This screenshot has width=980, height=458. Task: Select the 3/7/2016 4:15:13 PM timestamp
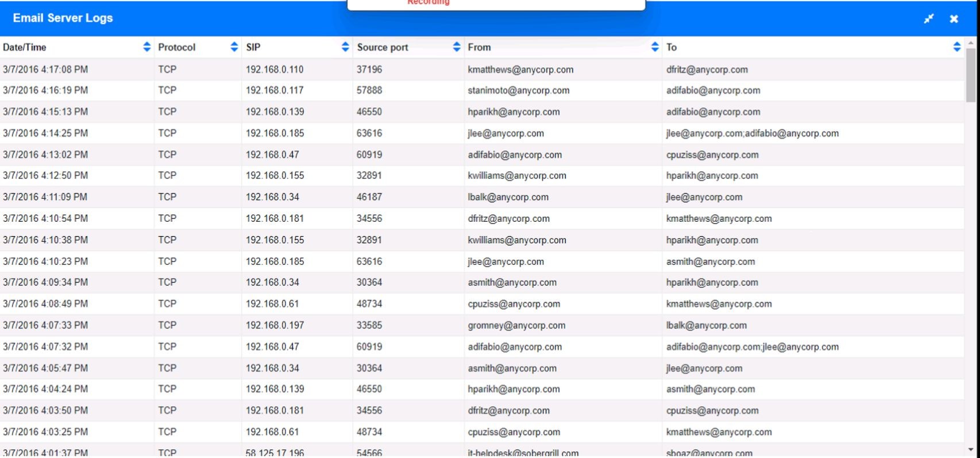point(45,111)
